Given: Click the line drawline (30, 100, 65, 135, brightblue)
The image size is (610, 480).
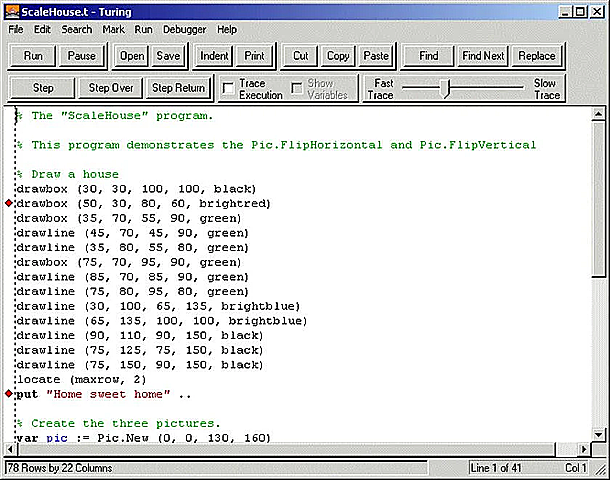Looking at the screenshot, I should point(158,306).
